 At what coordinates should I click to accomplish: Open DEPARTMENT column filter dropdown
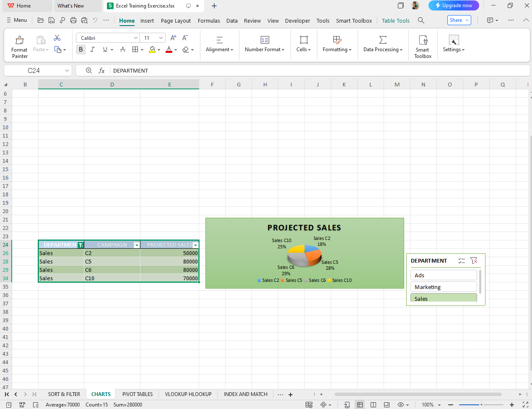pyautogui.click(x=81, y=245)
